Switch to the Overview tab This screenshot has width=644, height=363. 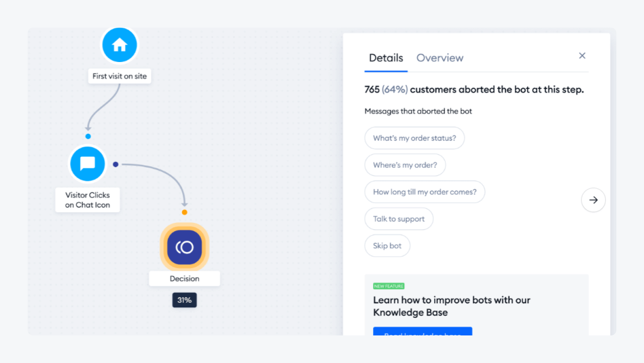439,57
